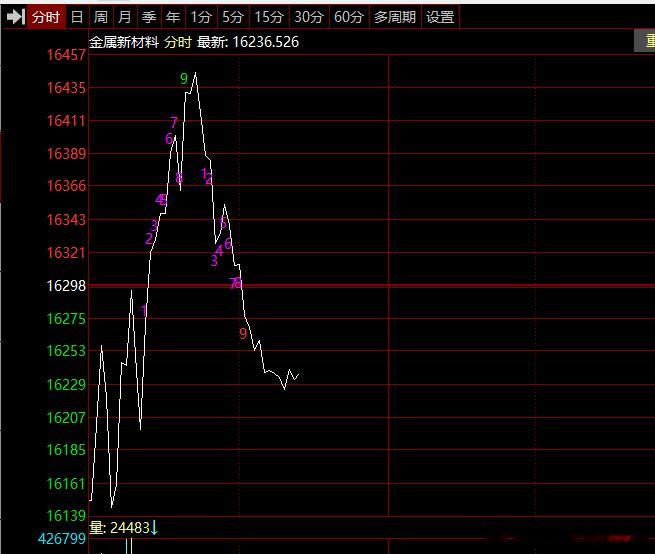Screen dimensions: 655x554
Task: Click the partially visible 重 button at right
Action: [x=645, y=41]
